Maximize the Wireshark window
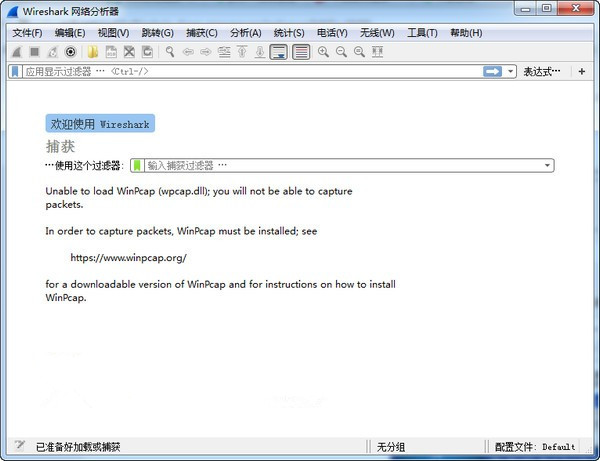600x461 pixels. tap(546, 9)
